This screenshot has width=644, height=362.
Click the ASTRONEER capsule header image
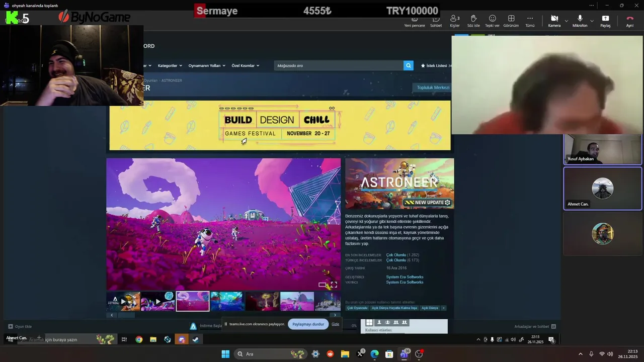(399, 184)
